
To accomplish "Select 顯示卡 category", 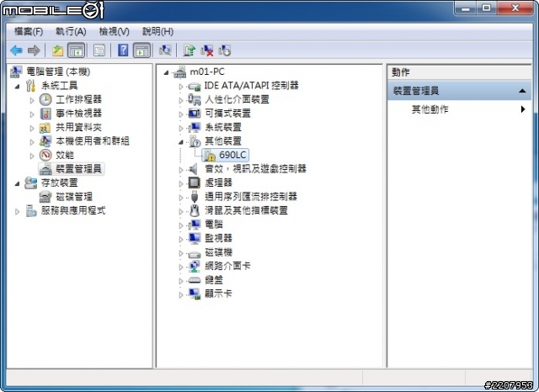I will click(x=218, y=294).
